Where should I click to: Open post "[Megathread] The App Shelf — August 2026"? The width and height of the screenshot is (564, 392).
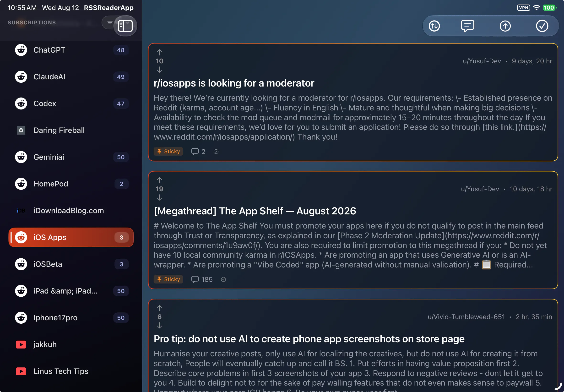[x=255, y=211]
